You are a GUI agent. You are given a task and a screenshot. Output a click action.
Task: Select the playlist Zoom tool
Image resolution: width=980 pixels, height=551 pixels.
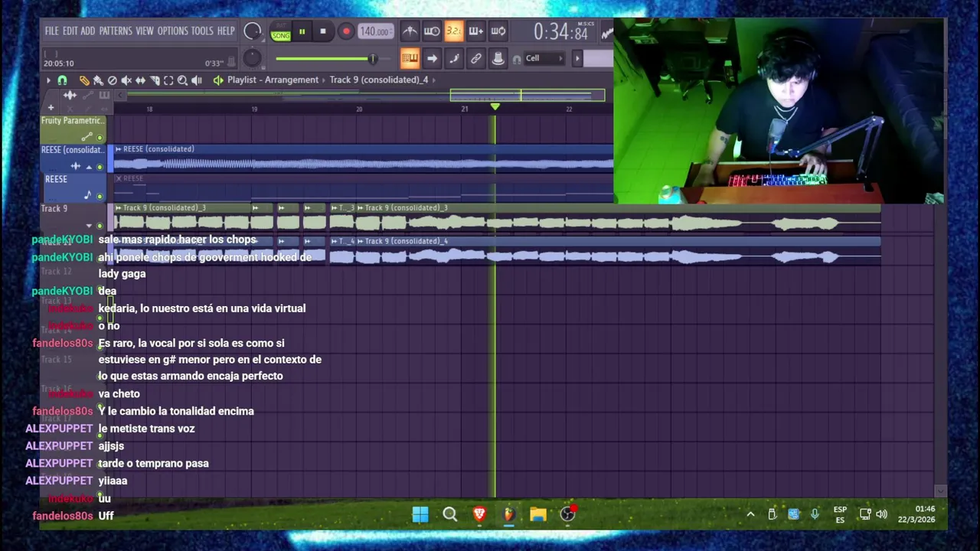click(182, 80)
